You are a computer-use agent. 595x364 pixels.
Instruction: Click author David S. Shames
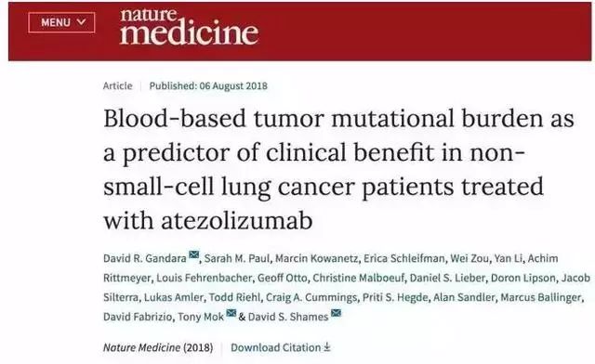click(288, 317)
